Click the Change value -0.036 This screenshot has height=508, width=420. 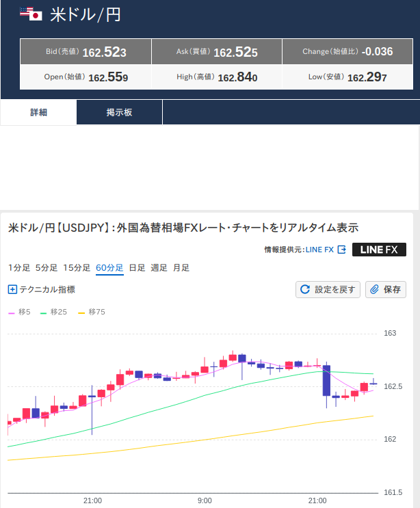pos(377,51)
